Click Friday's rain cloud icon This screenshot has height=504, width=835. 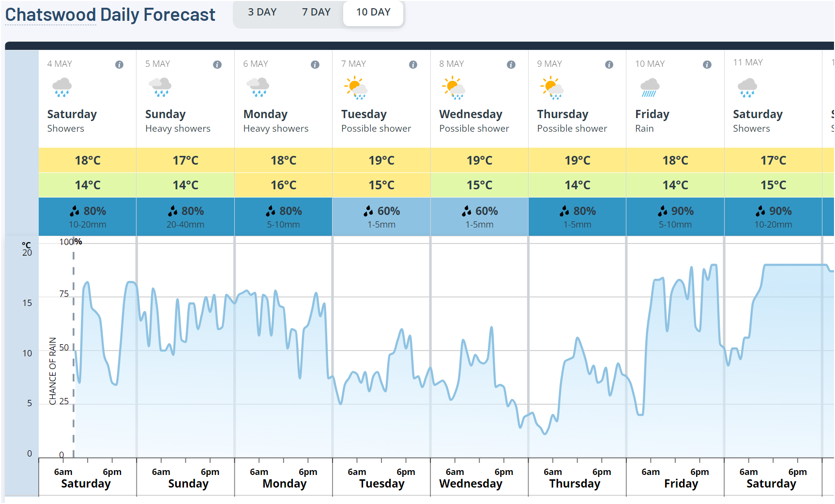click(x=650, y=88)
